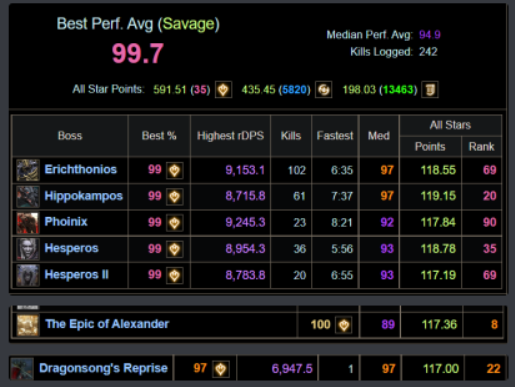Sort by the Boss column header
The image size is (515, 387).
click(70, 136)
